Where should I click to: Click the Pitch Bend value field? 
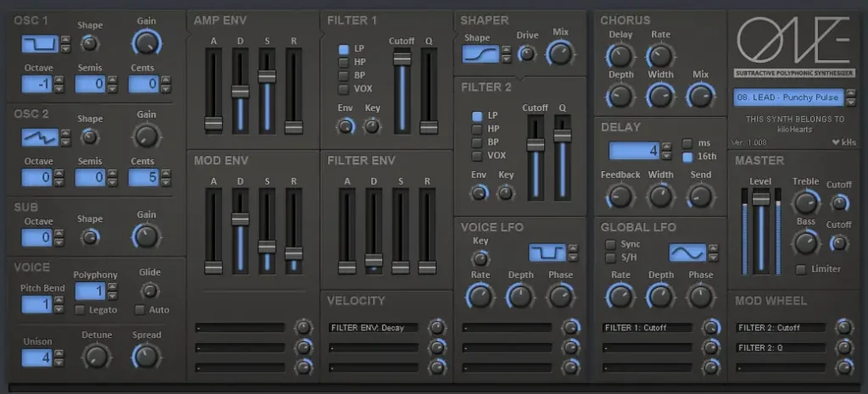37,304
